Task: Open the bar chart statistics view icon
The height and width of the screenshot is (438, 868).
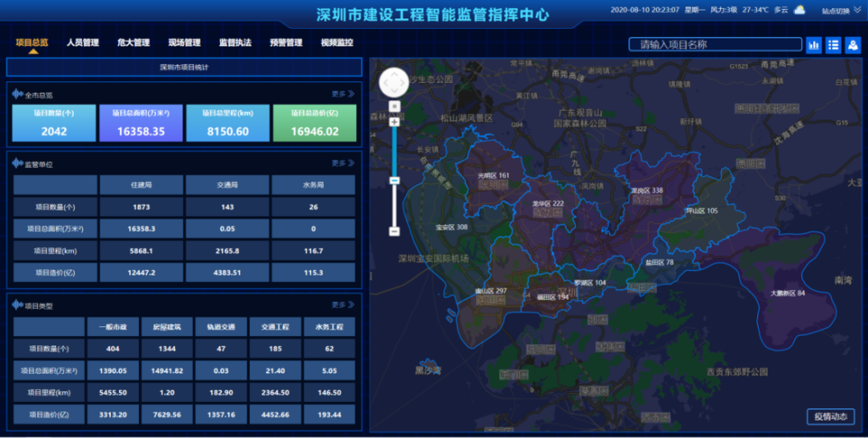Action: 813,45
